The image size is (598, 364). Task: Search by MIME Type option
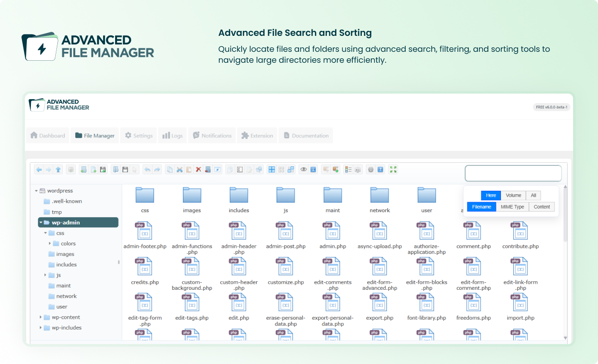tap(512, 207)
